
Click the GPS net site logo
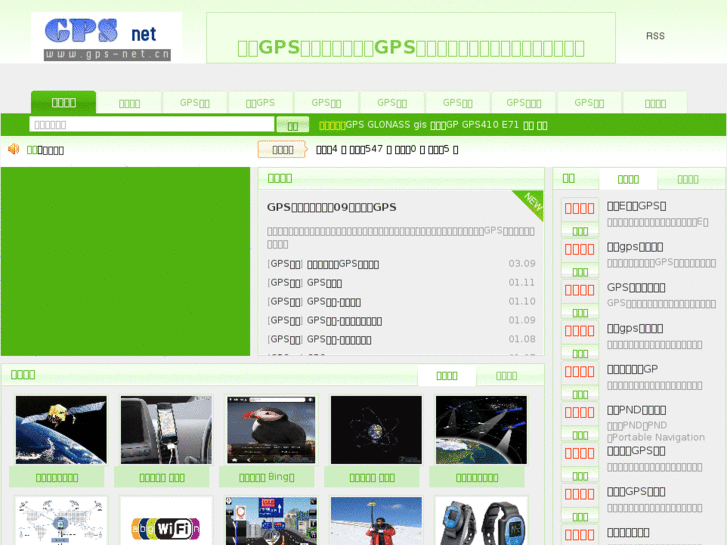[107, 38]
